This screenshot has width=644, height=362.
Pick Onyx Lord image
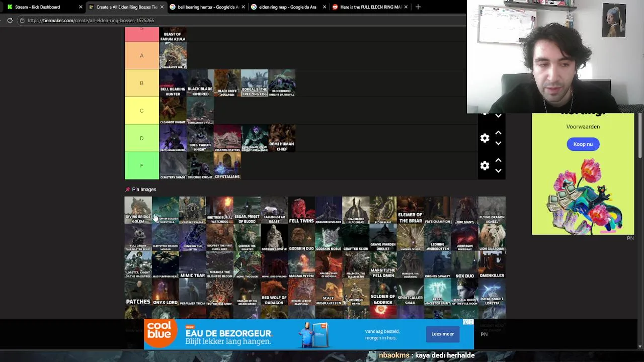click(x=165, y=292)
